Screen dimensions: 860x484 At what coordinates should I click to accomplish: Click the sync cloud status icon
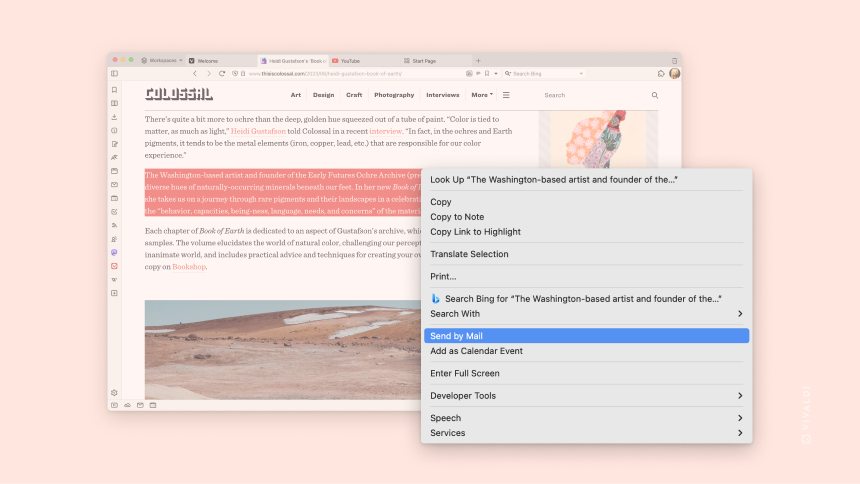(x=127, y=406)
